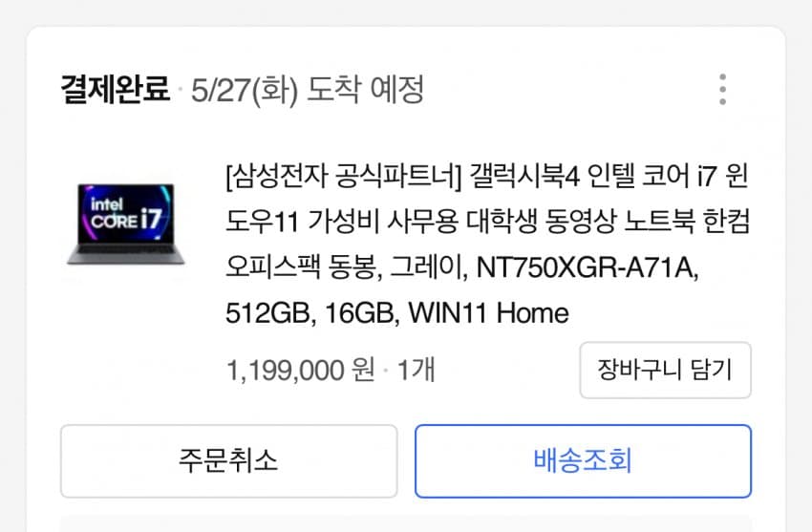The image size is (812, 532).
Task: Cancel the order with 주문취소 button
Action: coord(229,461)
